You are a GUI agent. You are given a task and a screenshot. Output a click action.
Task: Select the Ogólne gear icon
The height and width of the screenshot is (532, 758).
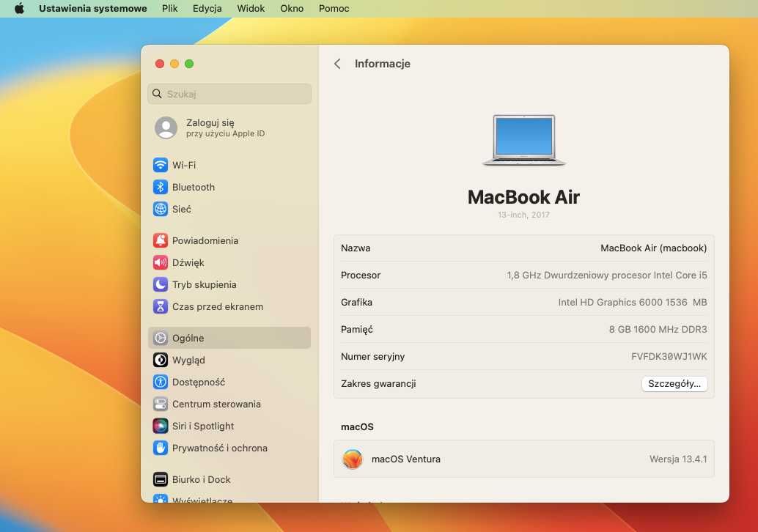(161, 339)
